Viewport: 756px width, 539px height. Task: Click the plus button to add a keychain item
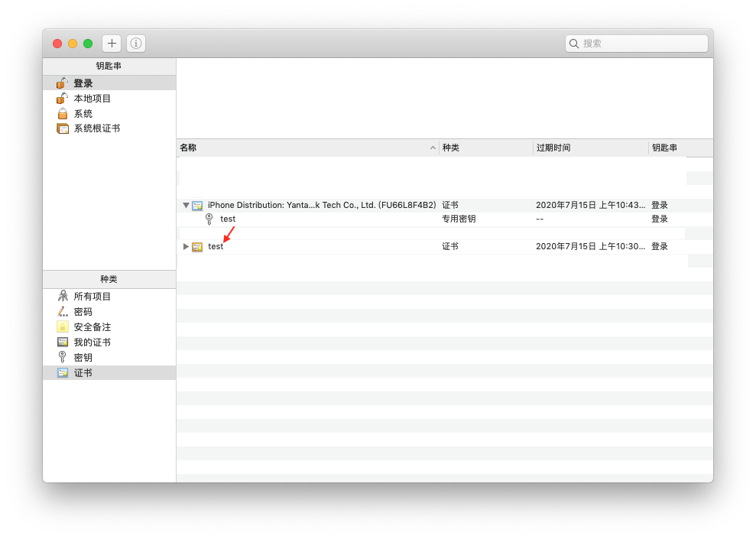(x=112, y=44)
